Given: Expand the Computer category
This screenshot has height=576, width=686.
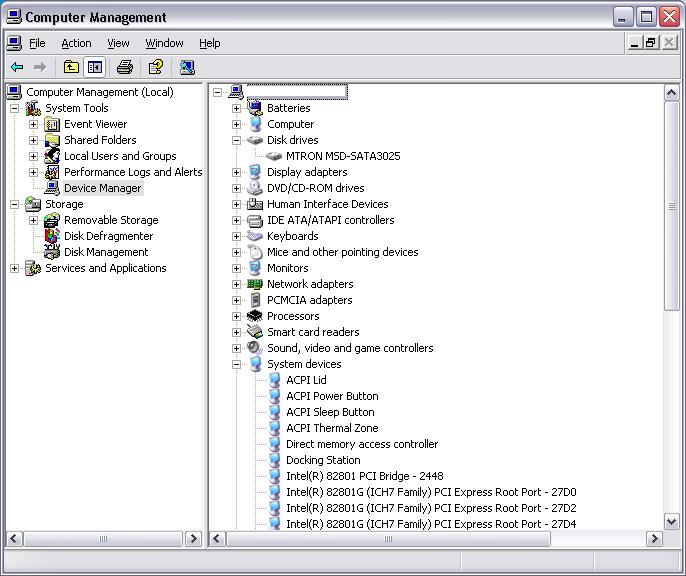Looking at the screenshot, I should pyautogui.click(x=236, y=125).
